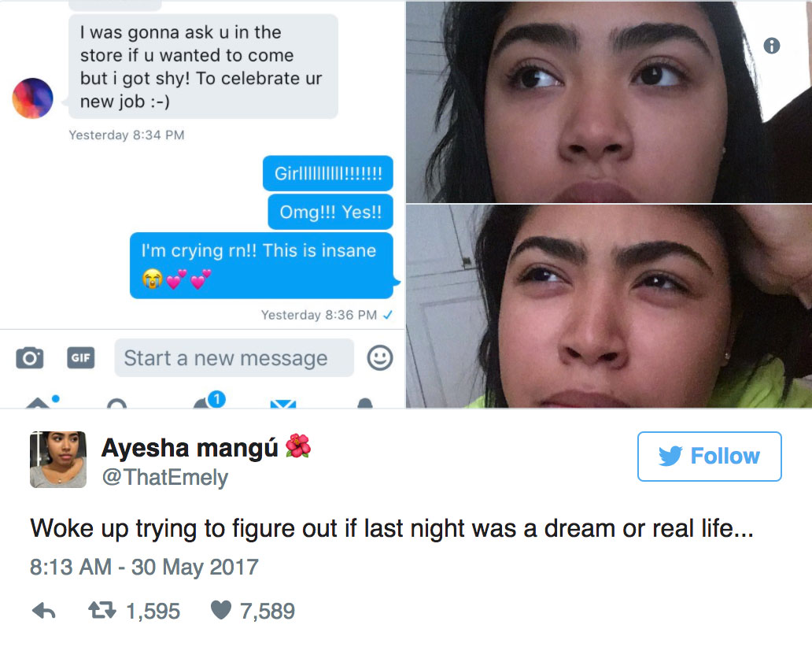Click the camera icon in message bar
812x647 pixels.
click(30, 357)
